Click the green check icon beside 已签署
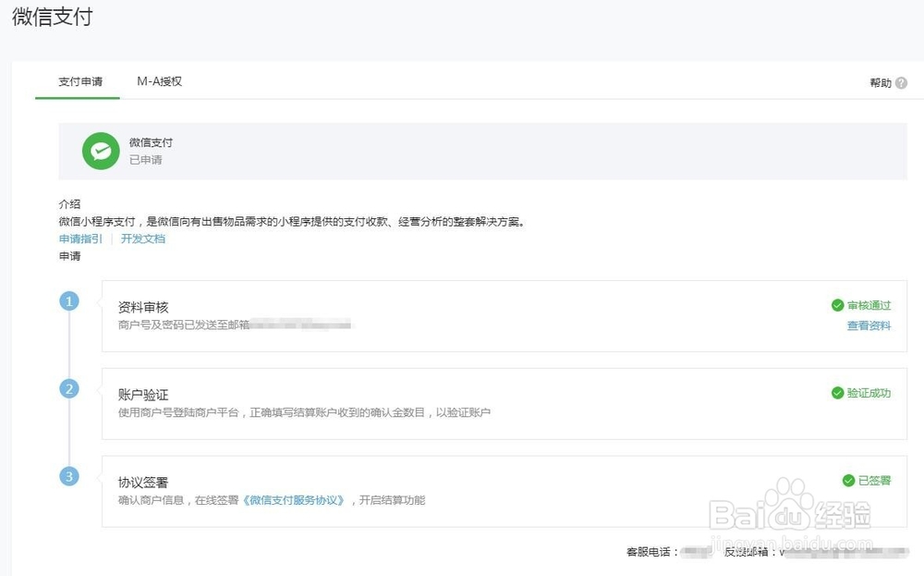The height and width of the screenshot is (576, 924). (848, 481)
